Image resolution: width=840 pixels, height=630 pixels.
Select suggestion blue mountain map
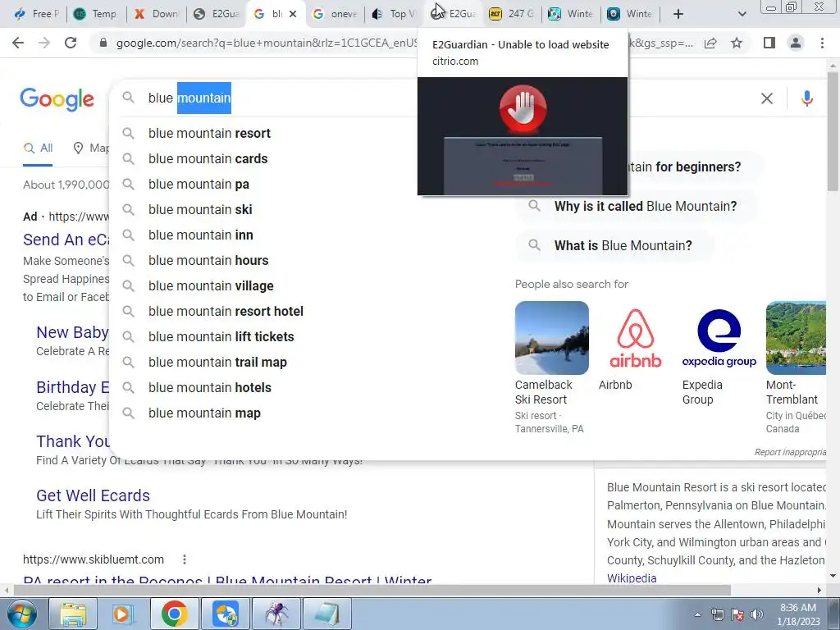tap(204, 413)
